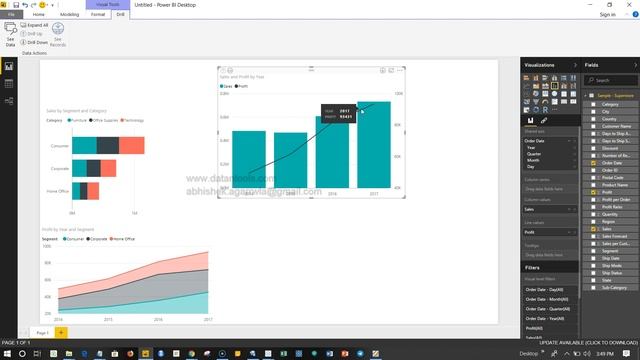Click the more visuals ellipsis icon

(x=554, y=110)
